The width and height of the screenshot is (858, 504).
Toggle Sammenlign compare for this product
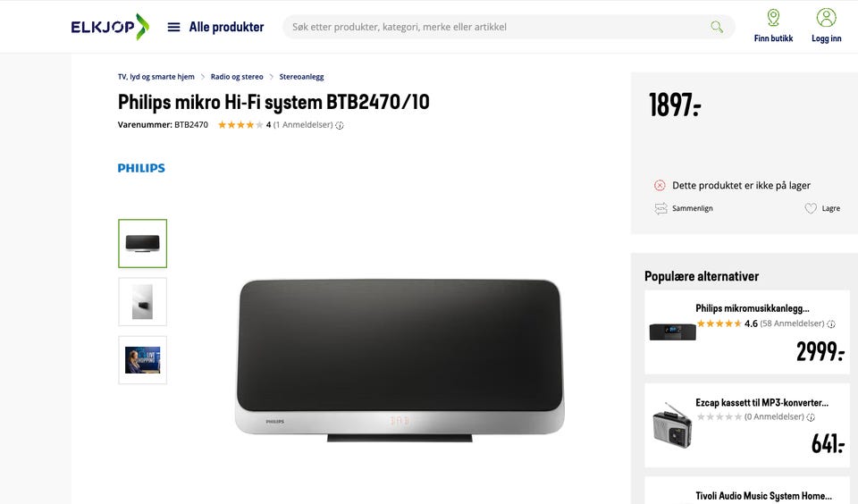[684, 208]
